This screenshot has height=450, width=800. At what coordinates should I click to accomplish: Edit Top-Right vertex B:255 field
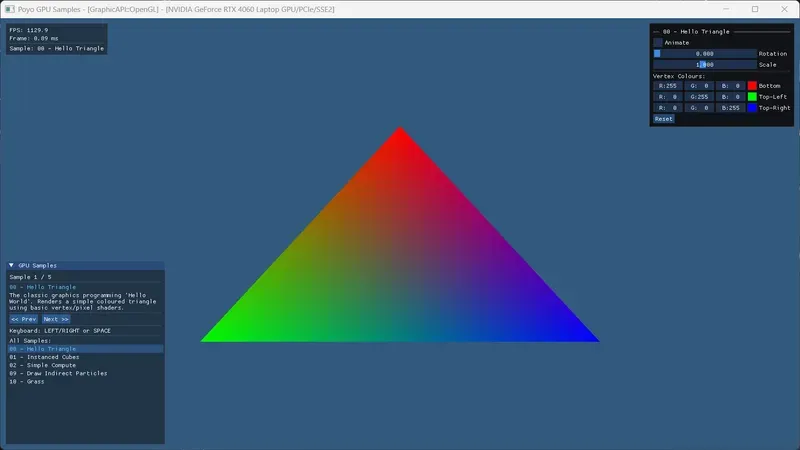[x=730, y=108]
